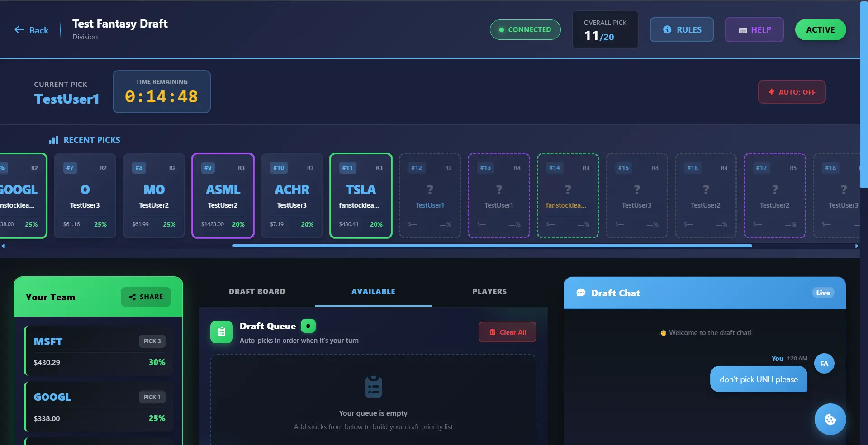This screenshot has height=445, width=868.
Task: Click the GOOGL 25% value in Your Team
Action: tap(157, 418)
